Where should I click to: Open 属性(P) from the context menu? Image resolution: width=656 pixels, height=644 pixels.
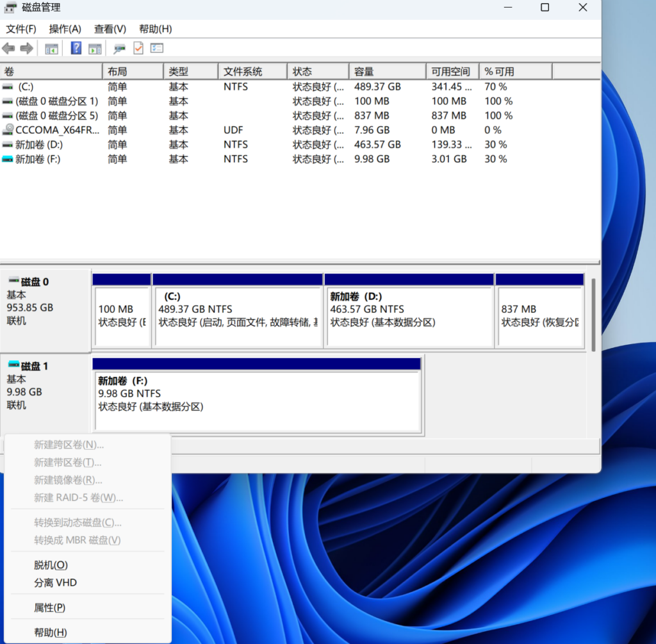tap(49, 607)
